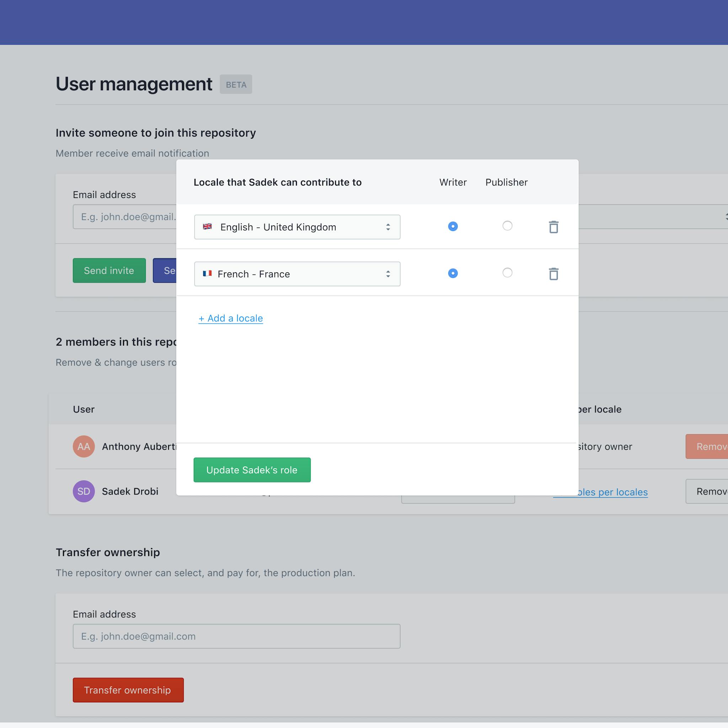Click the United Kingdom flag icon
Screen dimensions: 728x728
click(x=207, y=226)
